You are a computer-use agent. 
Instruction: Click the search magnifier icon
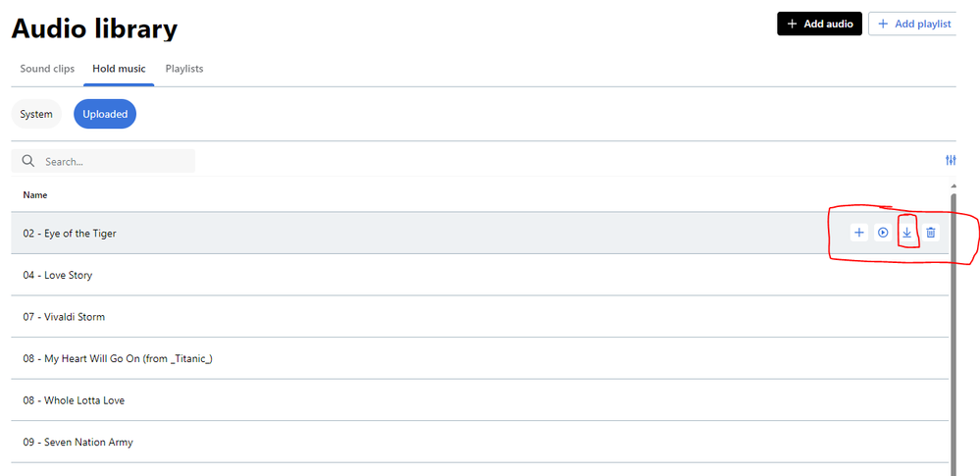27,161
